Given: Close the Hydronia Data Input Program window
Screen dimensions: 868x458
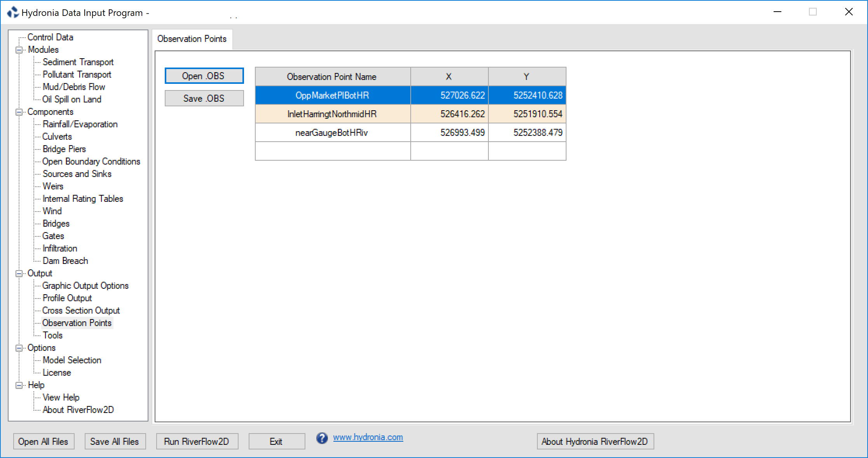Looking at the screenshot, I should coord(849,12).
